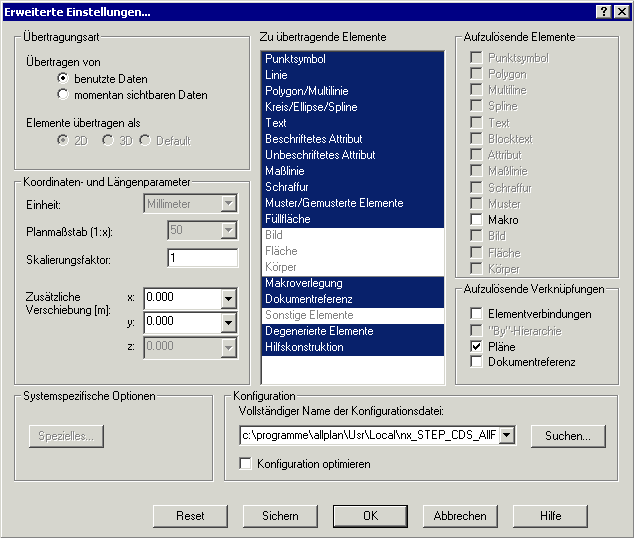Select 'Sonstige Elemente' list entry
The height and width of the screenshot is (538, 634).
tap(353, 315)
